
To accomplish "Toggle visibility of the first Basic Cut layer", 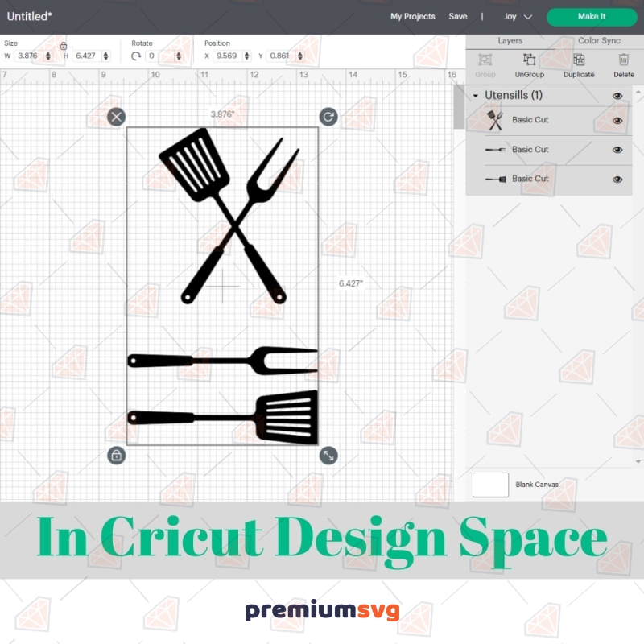I will (x=617, y=120).
